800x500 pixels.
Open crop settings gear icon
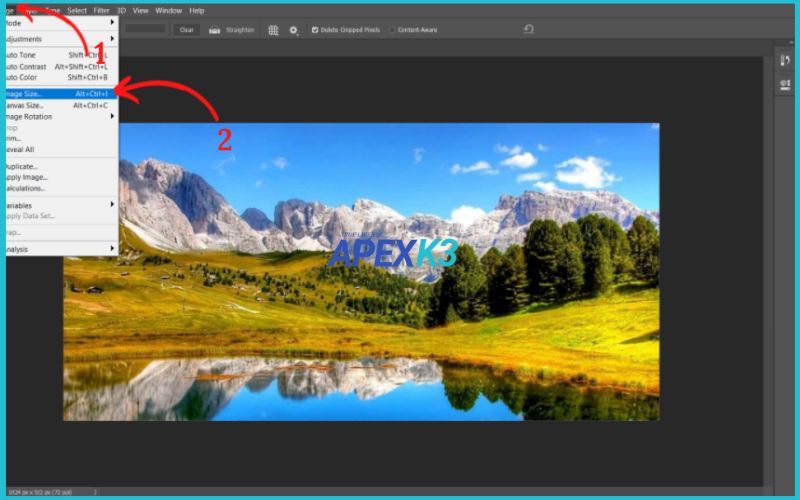pyautogui.click(x=294, y=30)
